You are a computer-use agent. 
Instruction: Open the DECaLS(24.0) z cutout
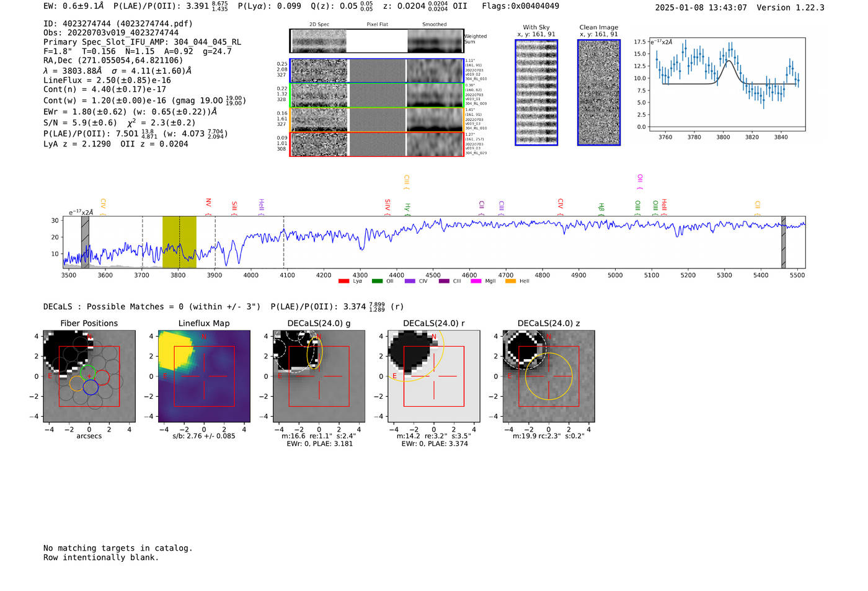[548, 376]
